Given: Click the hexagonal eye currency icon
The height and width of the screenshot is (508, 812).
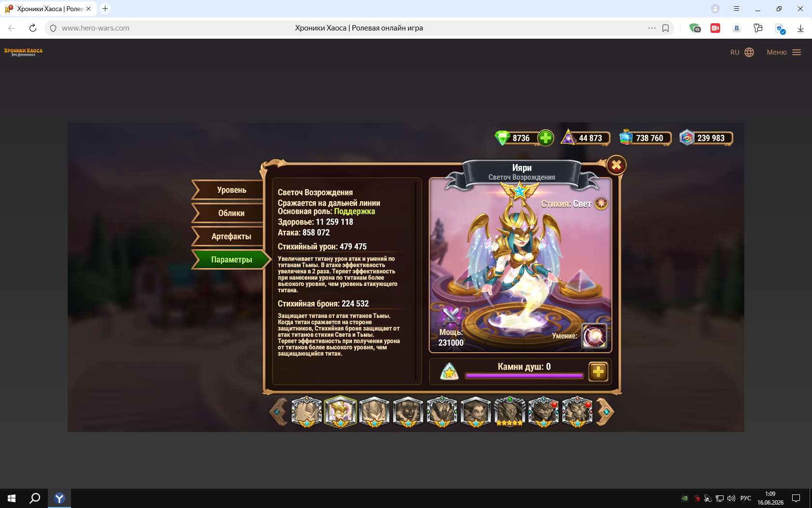Looking at the screenshot, I should point(686,137).
